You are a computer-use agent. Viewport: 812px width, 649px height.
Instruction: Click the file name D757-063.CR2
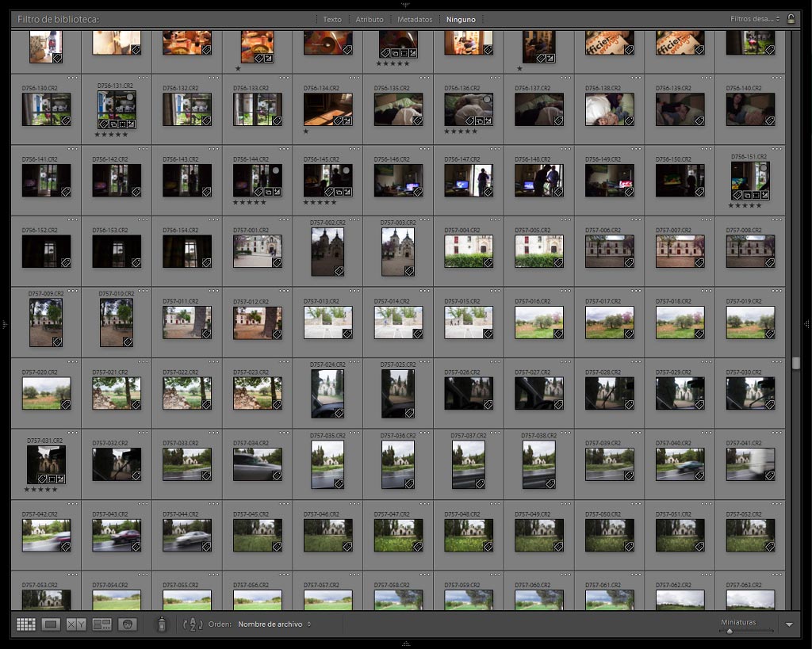[744, 585]
